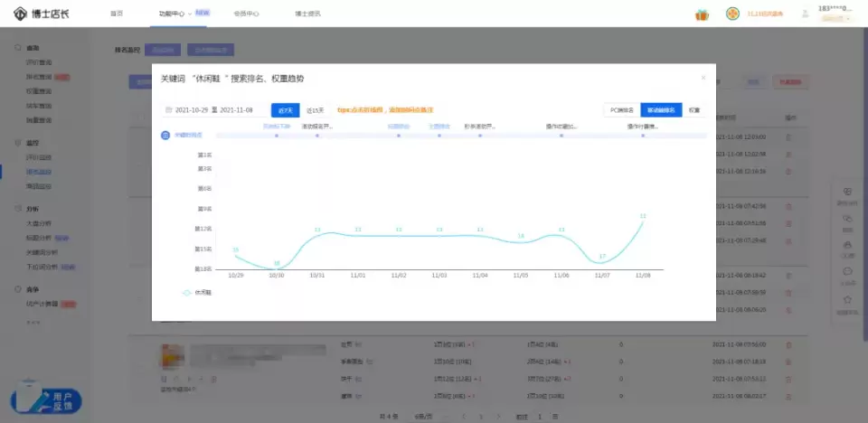Click the star icon in right sidebar

coord(847,300)
